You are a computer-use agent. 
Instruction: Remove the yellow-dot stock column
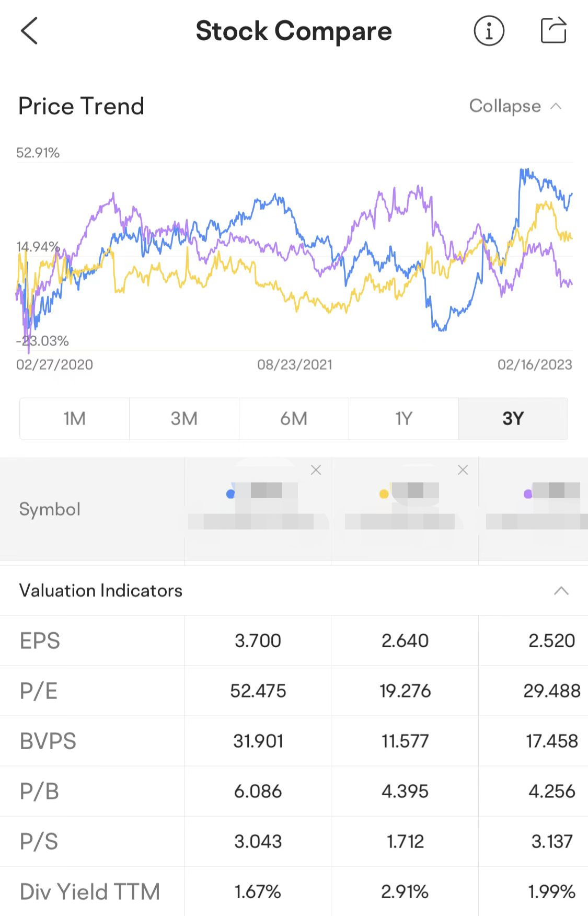(463, 470)
